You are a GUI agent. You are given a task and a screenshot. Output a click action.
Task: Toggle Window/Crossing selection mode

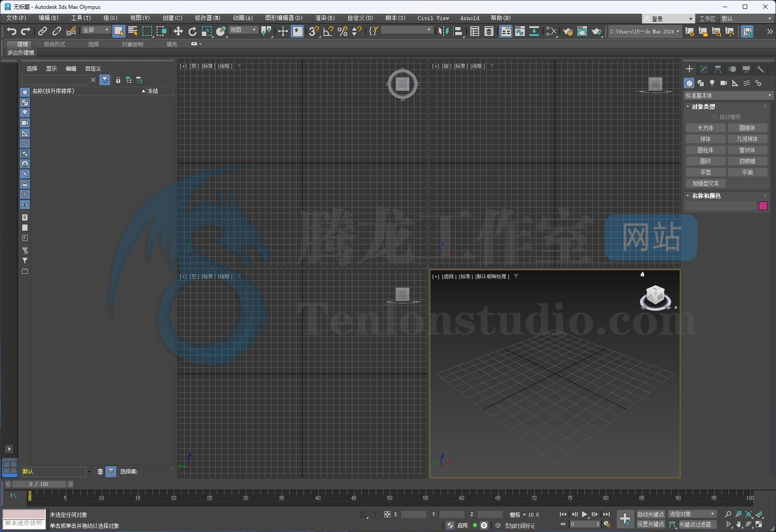coord(162,31)
